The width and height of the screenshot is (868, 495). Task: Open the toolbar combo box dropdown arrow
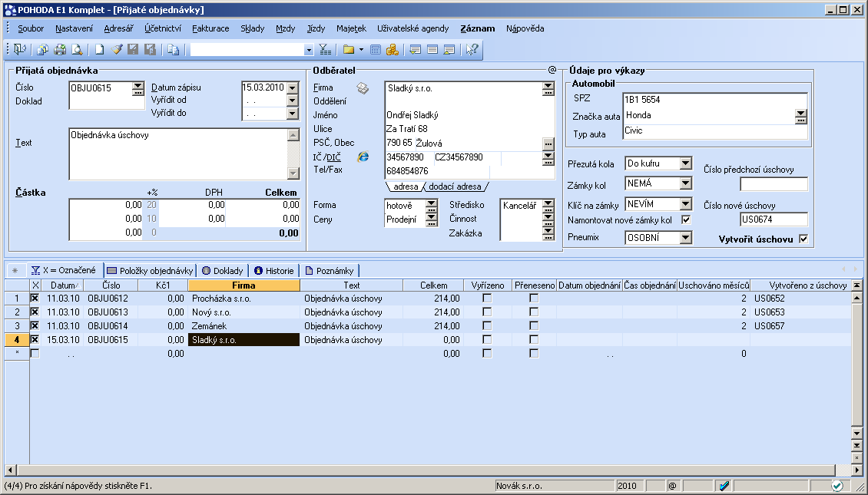[x=309, y=51]
